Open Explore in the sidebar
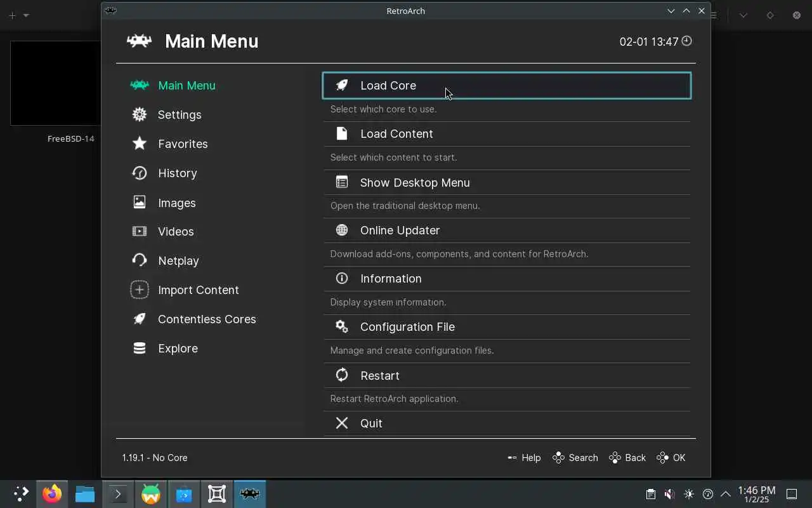 tap(178, 349)
